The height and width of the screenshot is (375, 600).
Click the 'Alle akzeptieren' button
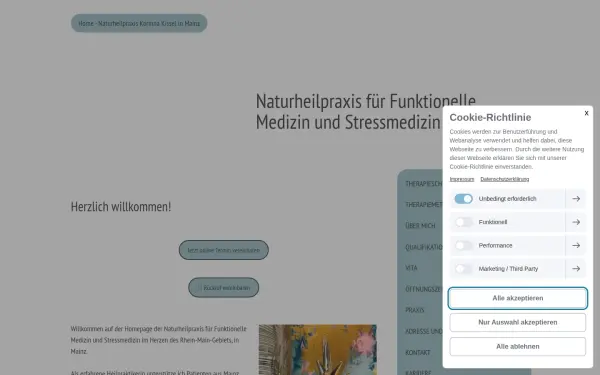tap(517, 298)
